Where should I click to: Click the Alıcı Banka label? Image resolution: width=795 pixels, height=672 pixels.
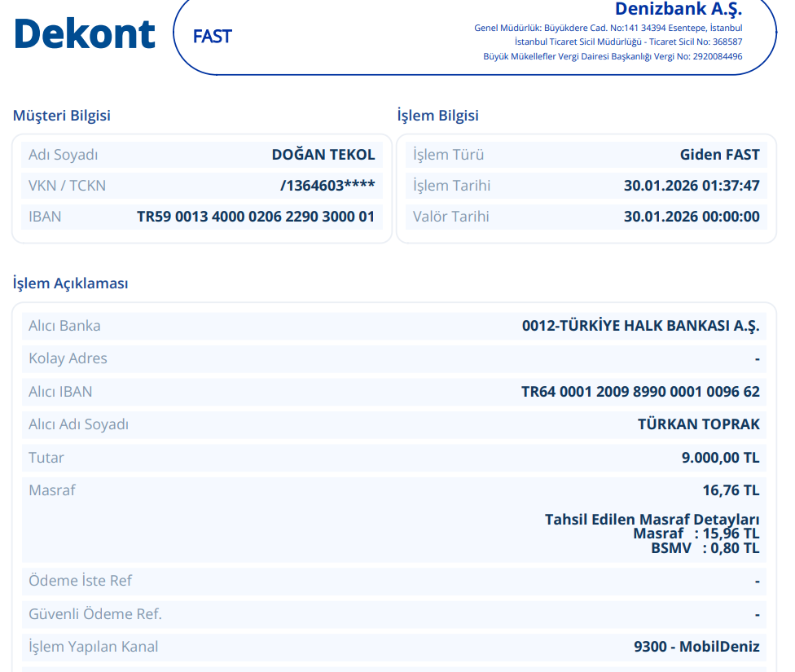(64, 326)
